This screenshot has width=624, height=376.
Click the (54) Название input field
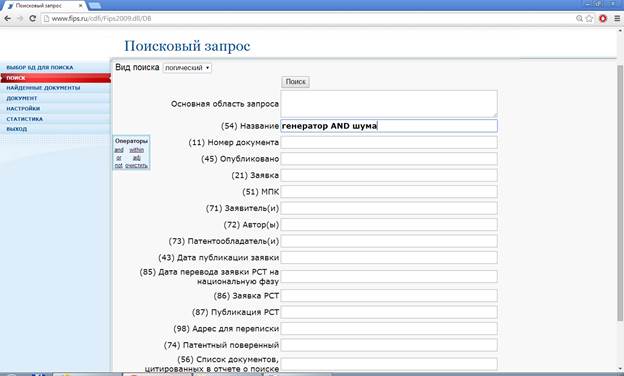[389, 126]
